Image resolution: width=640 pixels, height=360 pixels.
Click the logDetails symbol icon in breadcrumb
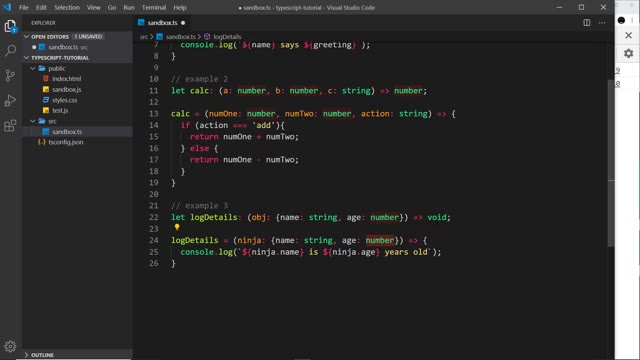207,37
